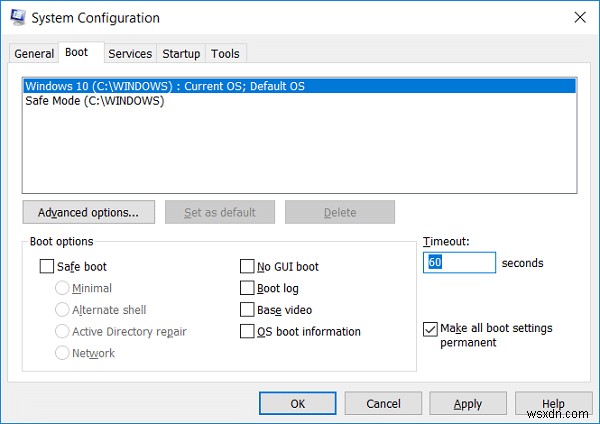The image size is (600, 424).
Task: Open the Services tab
Action: pyautogui.click(x=130, y=54)
